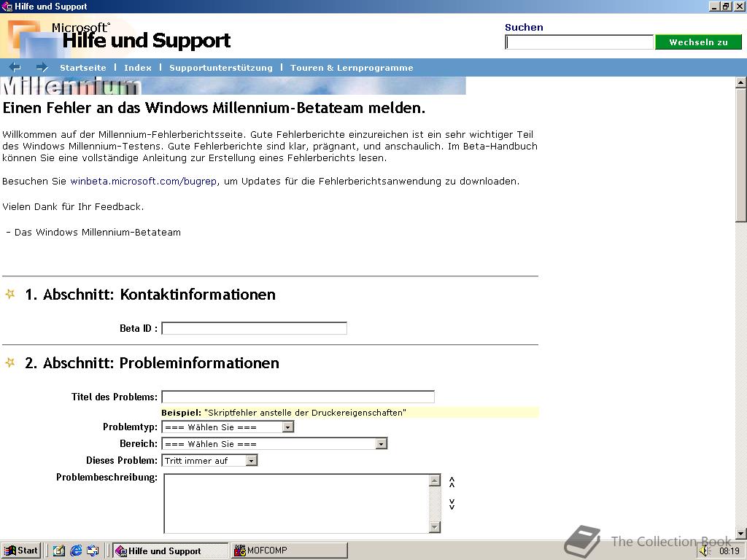Click the heading 1. Abschnitt: Kontaktinformationen
The image size is (747, 560).
pos(150,295)
